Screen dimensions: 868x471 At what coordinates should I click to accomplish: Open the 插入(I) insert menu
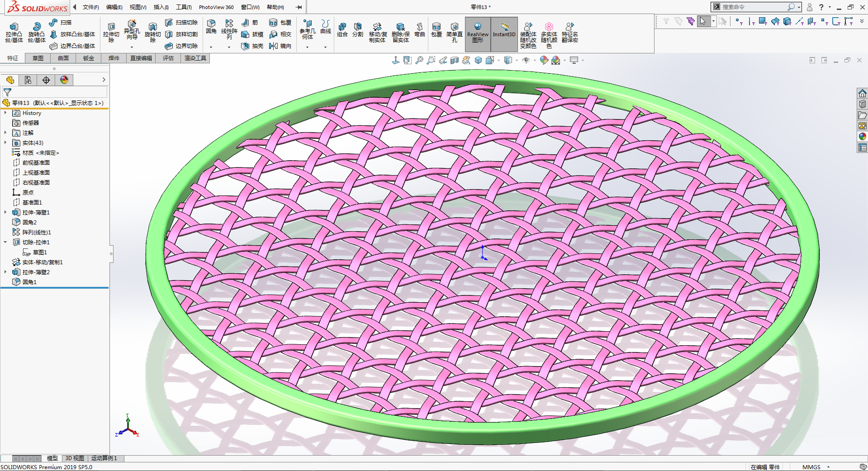point(161,7)
